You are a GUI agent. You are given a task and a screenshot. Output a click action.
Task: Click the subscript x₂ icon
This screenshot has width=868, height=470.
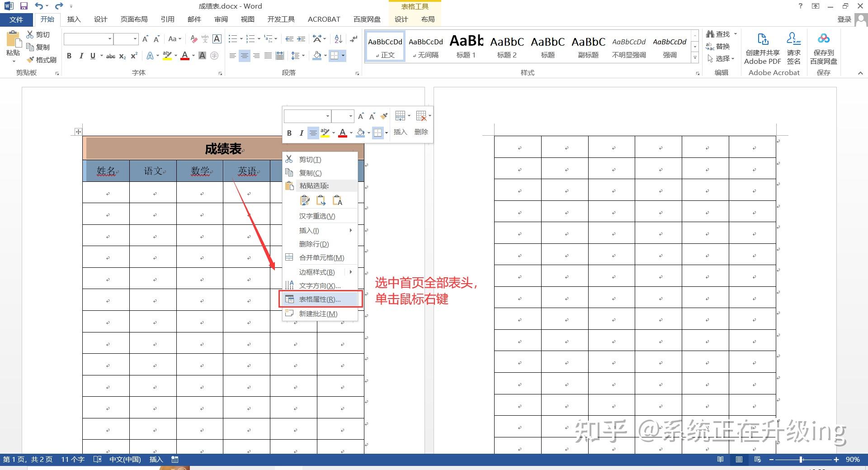(x=123, y=56)
